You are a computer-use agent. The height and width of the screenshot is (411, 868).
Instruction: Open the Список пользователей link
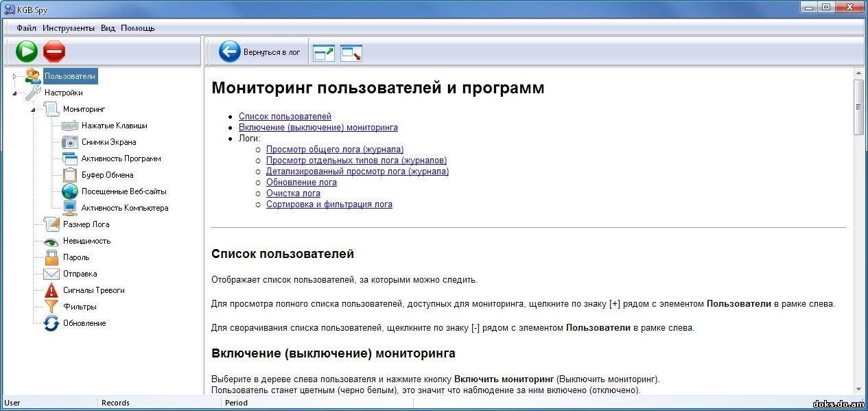pos(285,117)
